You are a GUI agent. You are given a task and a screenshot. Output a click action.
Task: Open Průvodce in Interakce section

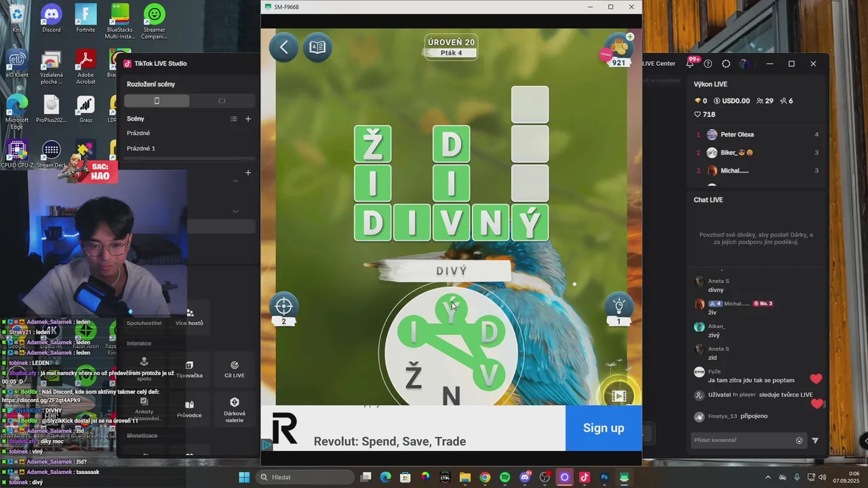pyautogui.click(x=189, y=408)
